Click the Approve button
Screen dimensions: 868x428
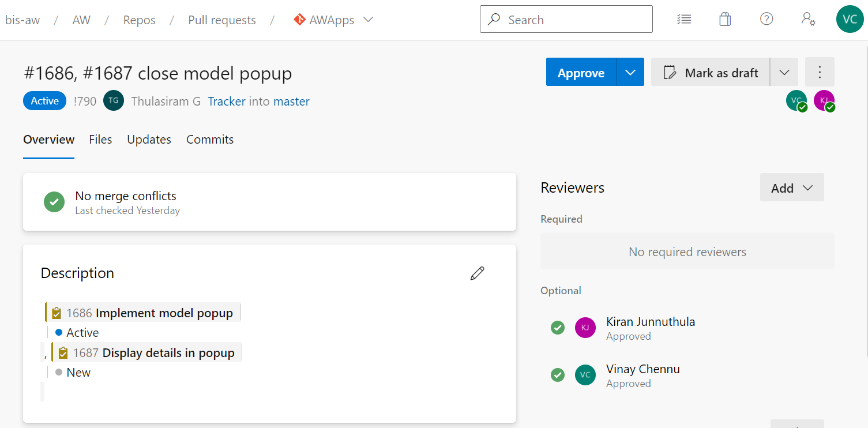(x=581, y=72)
